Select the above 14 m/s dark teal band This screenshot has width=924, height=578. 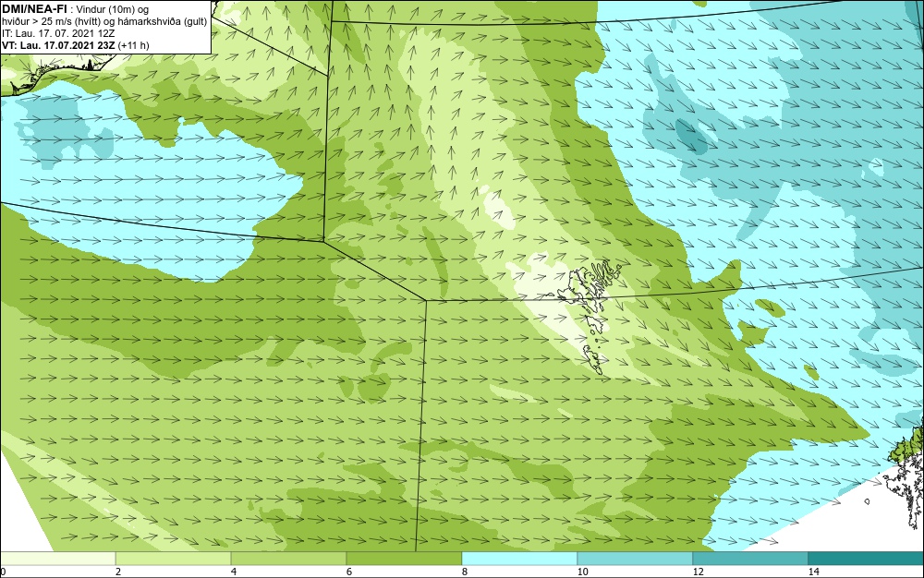point(867,559)
